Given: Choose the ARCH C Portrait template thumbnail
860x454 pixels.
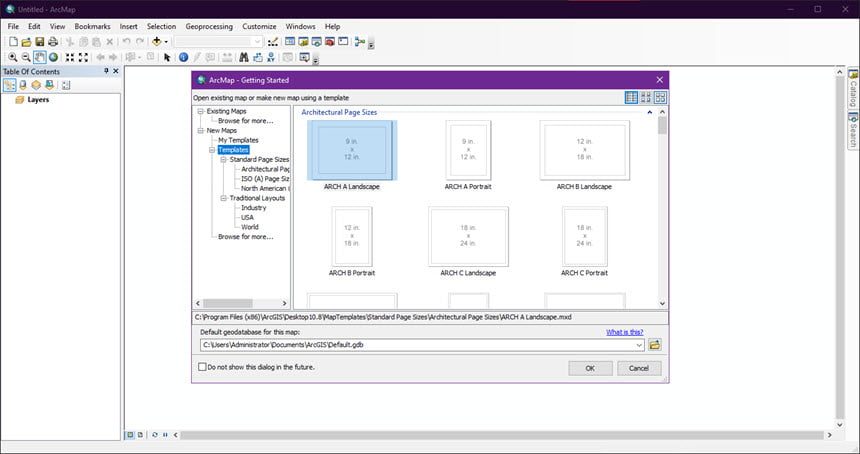Looking at the screenshot, I should click(584, 236).
